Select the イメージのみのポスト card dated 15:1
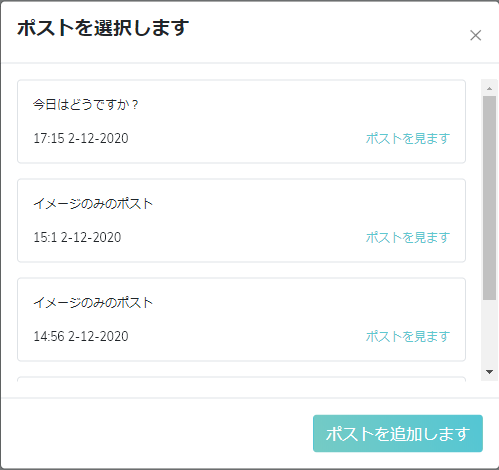 tap(241, 220)
